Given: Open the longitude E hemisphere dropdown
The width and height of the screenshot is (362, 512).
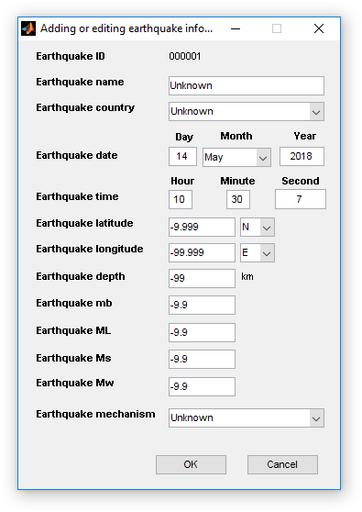Looking at the screenshot, I should tap(257, 253).
